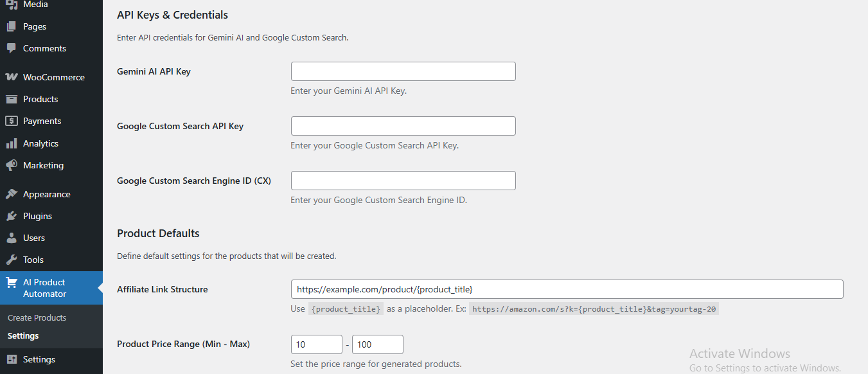Click the Analytics bar chart icon
The height and width of the screenshot is (374, 868).
pyautogui.click(x=11, y=143)
